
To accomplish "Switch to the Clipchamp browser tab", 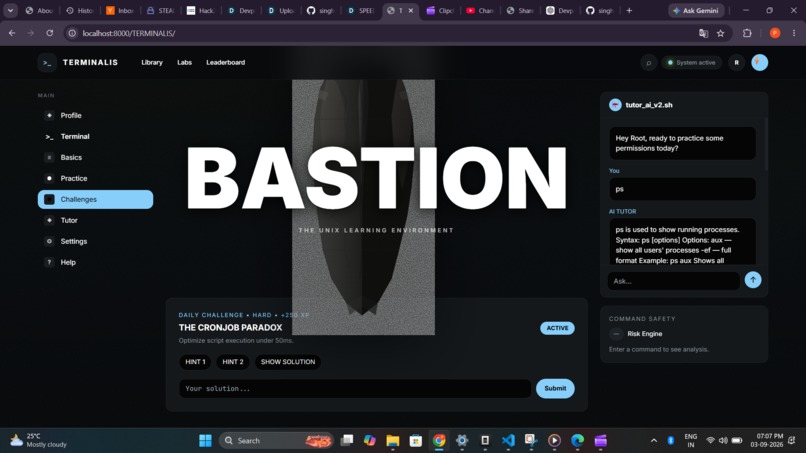I will [439, 10].
